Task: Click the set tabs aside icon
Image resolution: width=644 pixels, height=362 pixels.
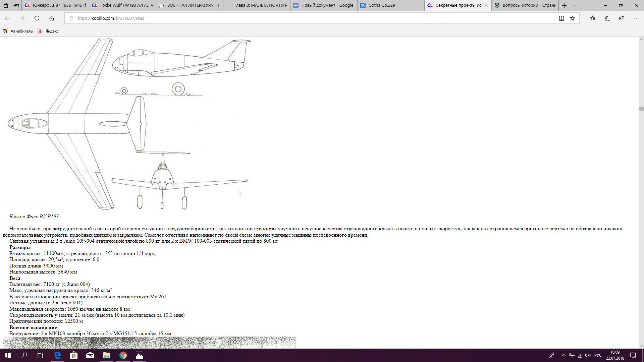Action: (x=16, y=5)
